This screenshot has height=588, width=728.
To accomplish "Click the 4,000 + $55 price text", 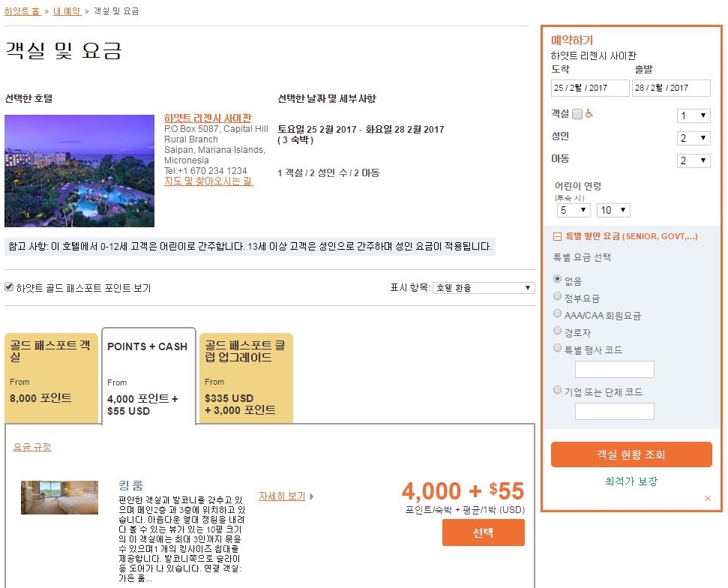I will 463,491.
